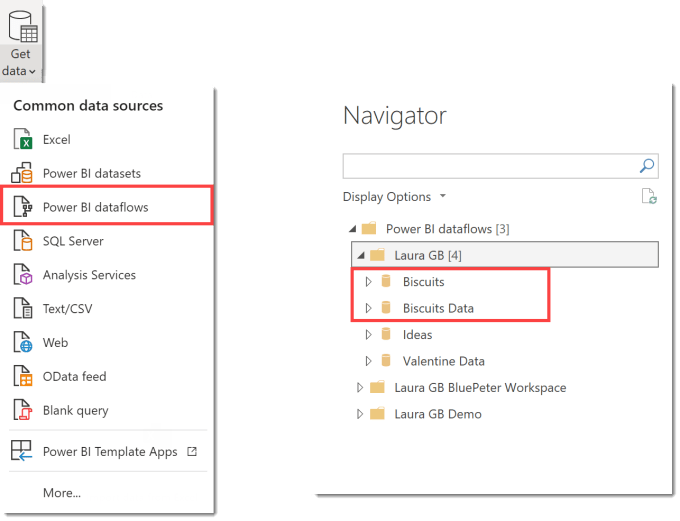The image size is (680, 521).
Task: Click the Power BI dataflows icon
Action: 22,206
